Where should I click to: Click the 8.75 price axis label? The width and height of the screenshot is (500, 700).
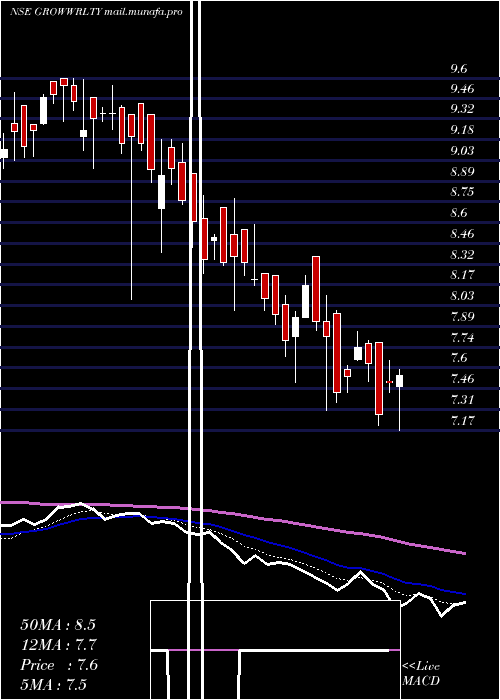pos(462,192)
